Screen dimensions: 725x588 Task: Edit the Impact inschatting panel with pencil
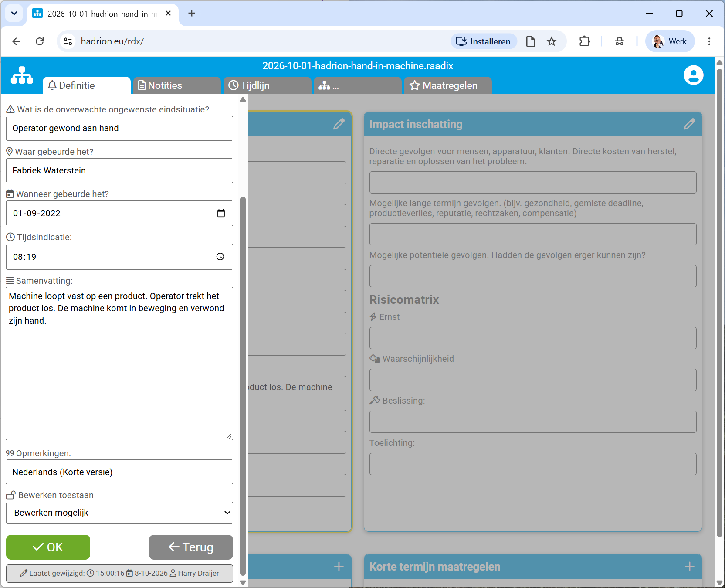click(x=689, y=124)
